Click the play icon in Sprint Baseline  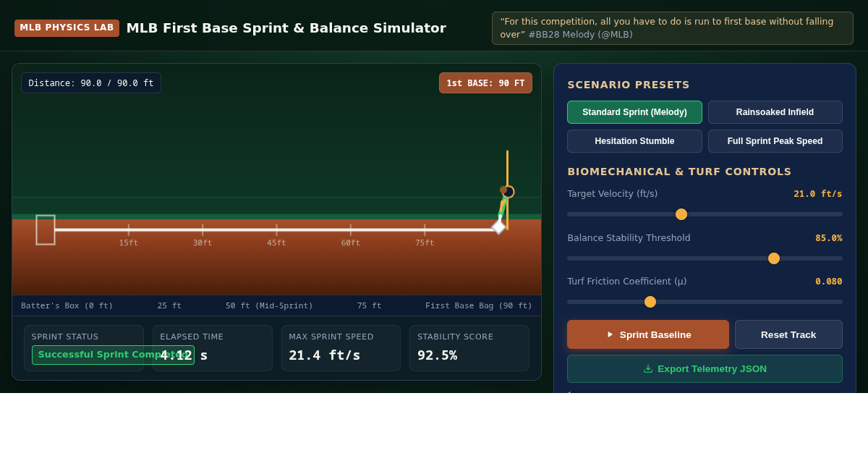point(610,334)
